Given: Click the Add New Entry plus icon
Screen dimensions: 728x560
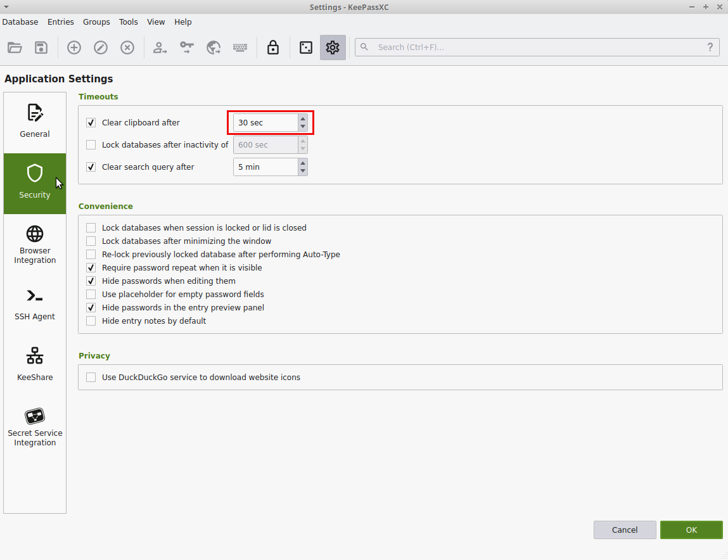Looking at the screenshot, I should [x=74, y=48].
